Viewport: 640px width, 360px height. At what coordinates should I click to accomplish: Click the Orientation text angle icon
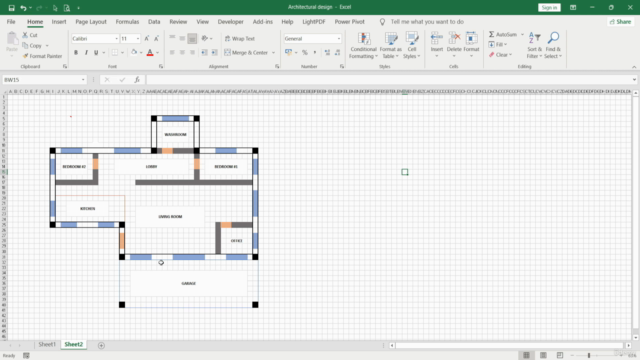[204, 38]
